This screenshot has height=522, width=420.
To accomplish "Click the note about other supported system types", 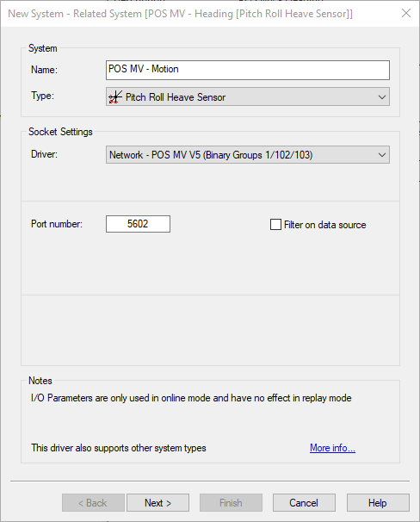I will 119,448.
